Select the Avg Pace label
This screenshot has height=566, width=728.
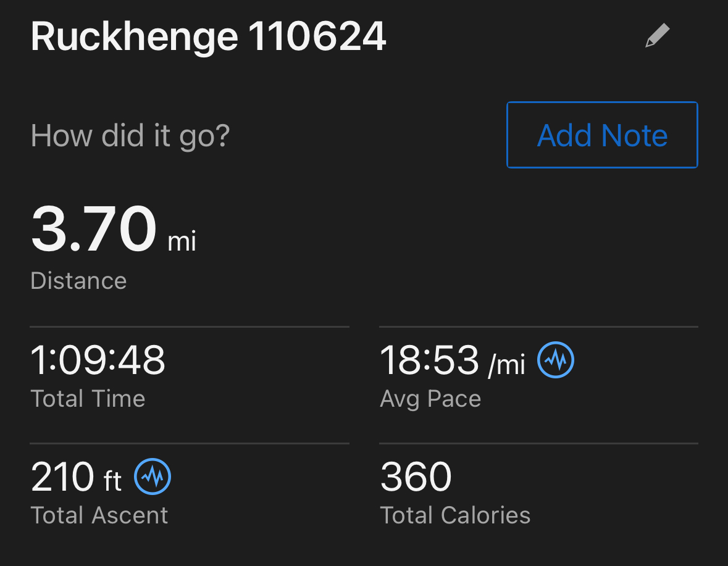pos(430,399)
